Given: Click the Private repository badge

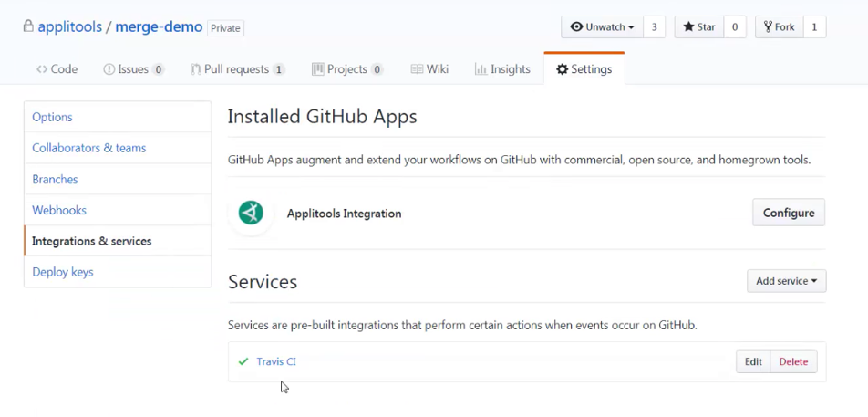Looking at the screenshot, I should pos(225,28).
